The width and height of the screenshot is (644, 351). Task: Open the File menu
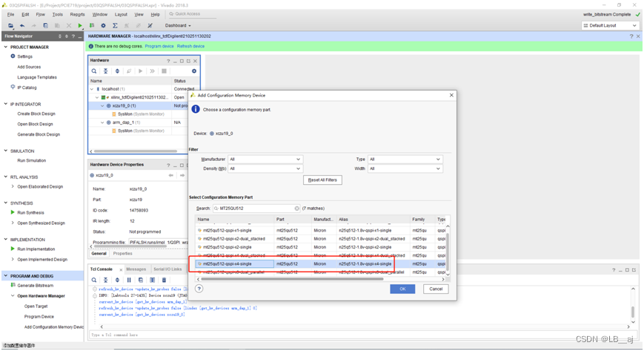click(x=10, y=14)
